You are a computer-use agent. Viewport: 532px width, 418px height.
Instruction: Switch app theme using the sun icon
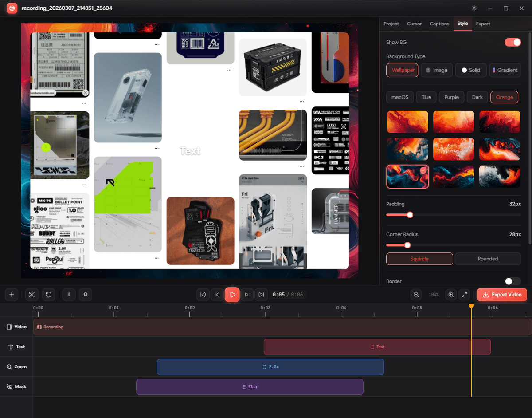tap(474, 8)
